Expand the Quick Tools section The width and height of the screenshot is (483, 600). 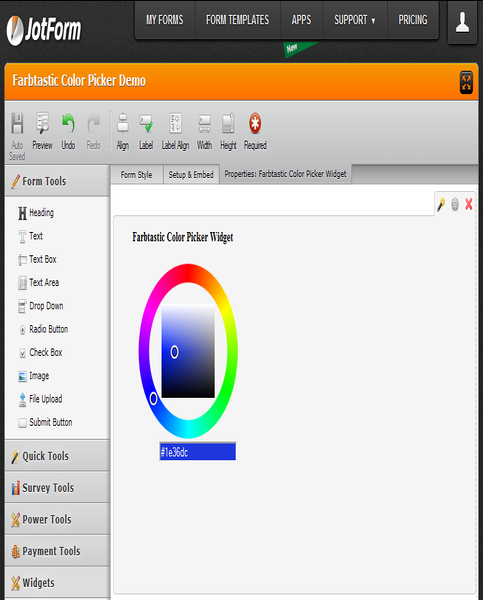point(57,456)
